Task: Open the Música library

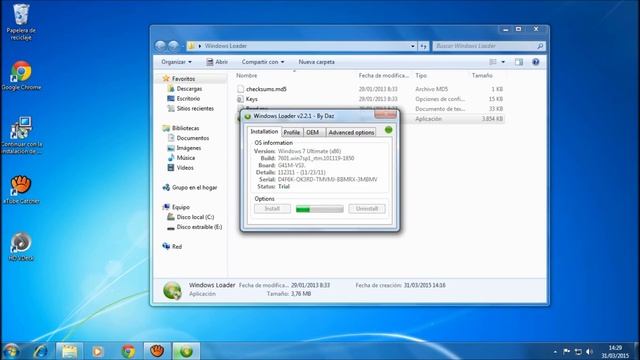Action: pyautogui.click(x=181, y=158)
